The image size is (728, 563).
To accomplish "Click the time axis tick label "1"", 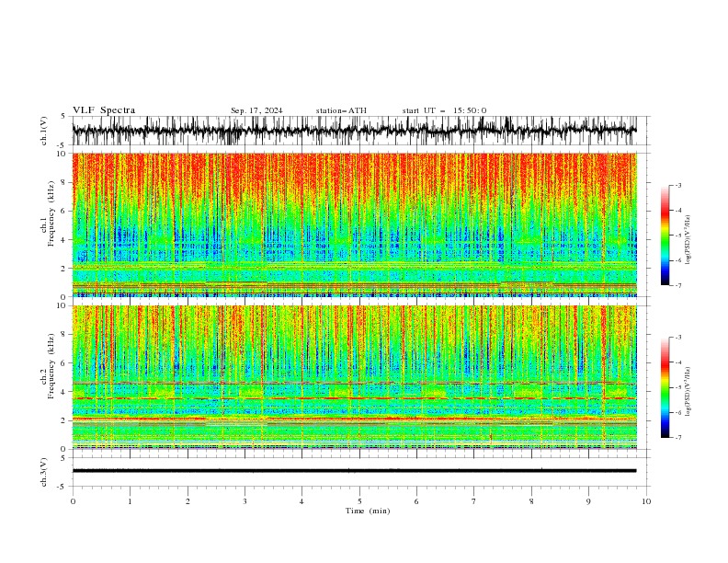I will coord(130,501).
